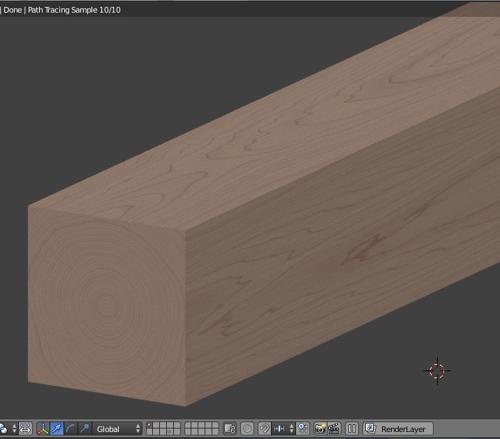Select the scale manipulator icon
500x439 pixels.
(84, 429)
